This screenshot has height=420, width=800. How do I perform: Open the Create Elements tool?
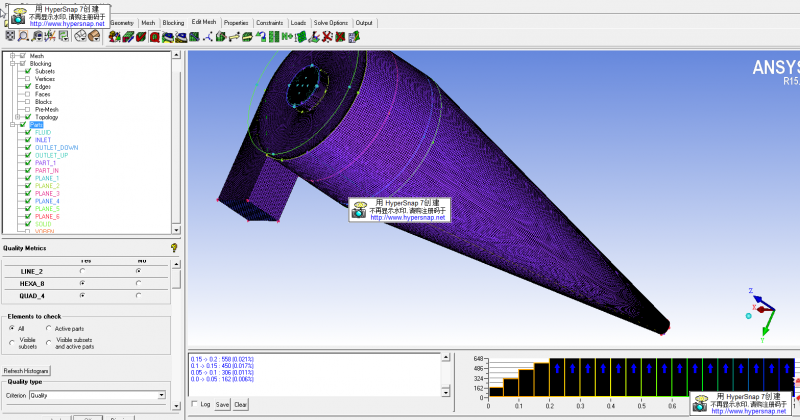[115, 37]
